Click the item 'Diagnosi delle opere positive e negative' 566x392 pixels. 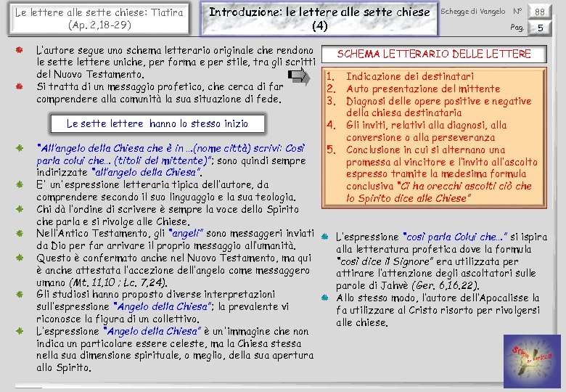click(438, 101)
